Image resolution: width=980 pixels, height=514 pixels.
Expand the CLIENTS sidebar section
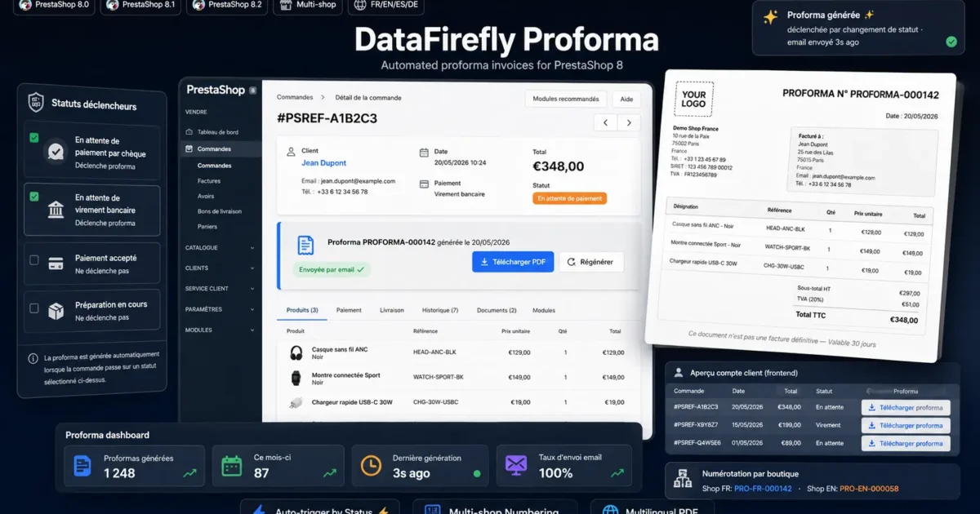pos(220,268)
